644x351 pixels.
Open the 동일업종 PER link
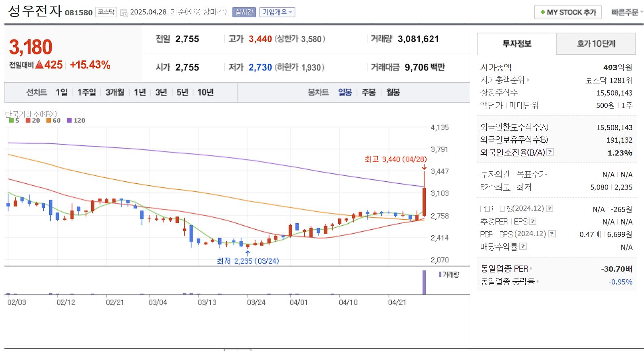tap(506, 268)
